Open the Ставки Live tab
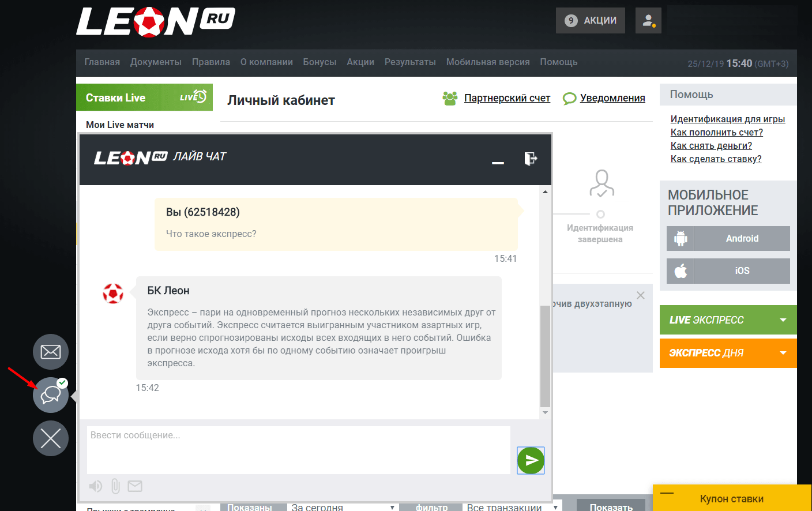 pos(144,97)
